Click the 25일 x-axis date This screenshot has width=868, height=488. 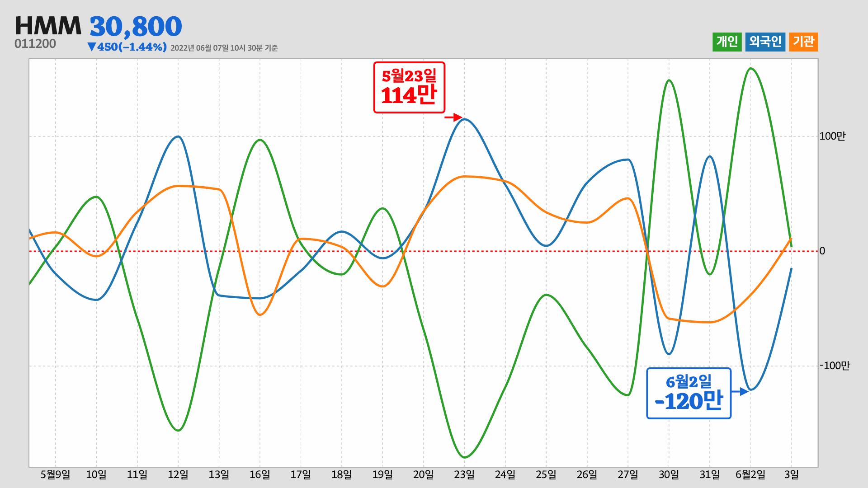546,474
